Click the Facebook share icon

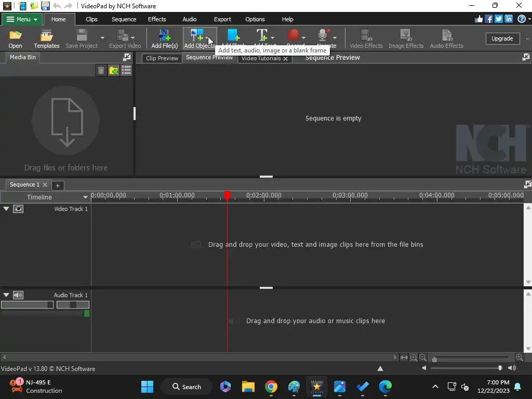click(x=489, y=19)
